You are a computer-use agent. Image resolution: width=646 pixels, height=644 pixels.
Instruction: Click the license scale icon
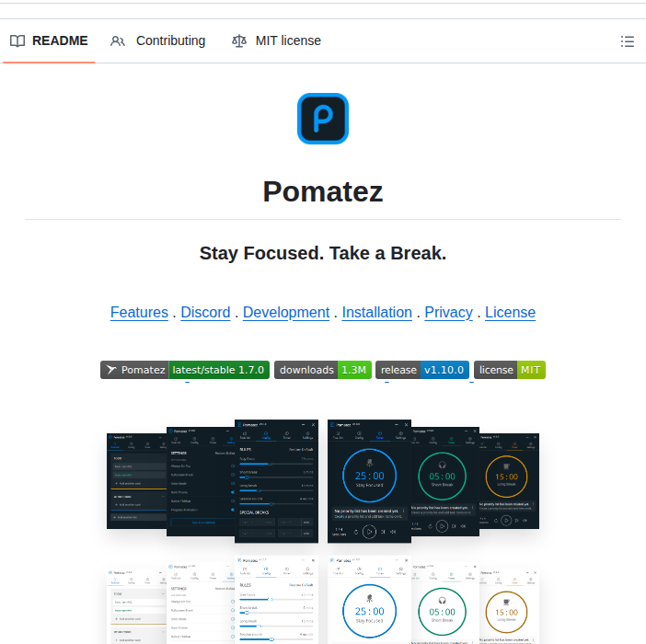point(239,40)
